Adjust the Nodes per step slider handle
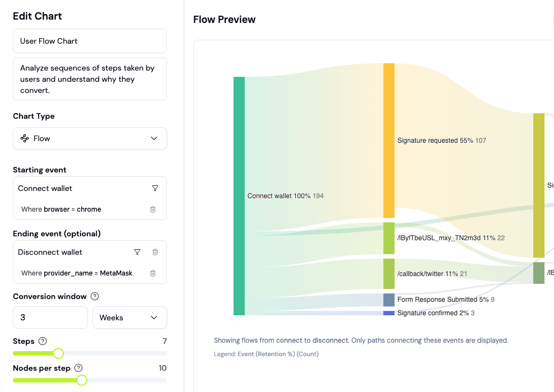 83,380
